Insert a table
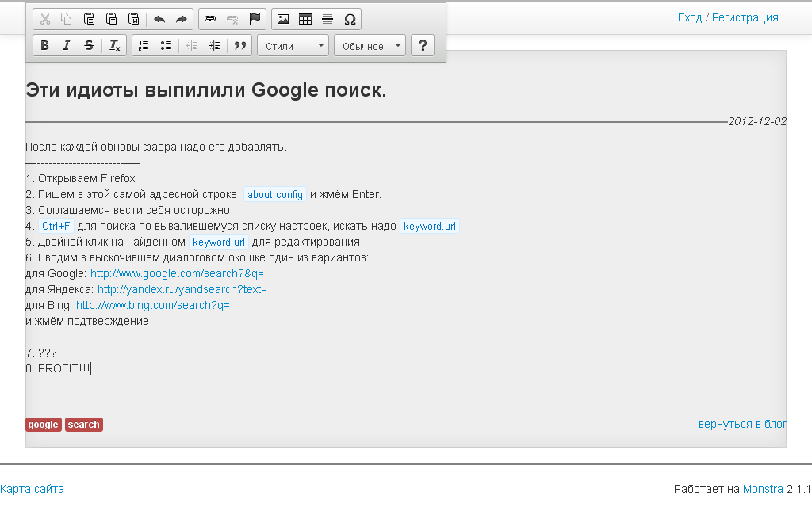812x511 pixels. 305,19
